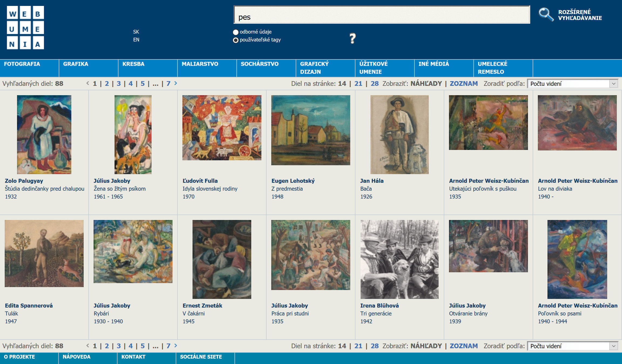
Task: Open the question mark help icon
Action: (x=352, y=39)
